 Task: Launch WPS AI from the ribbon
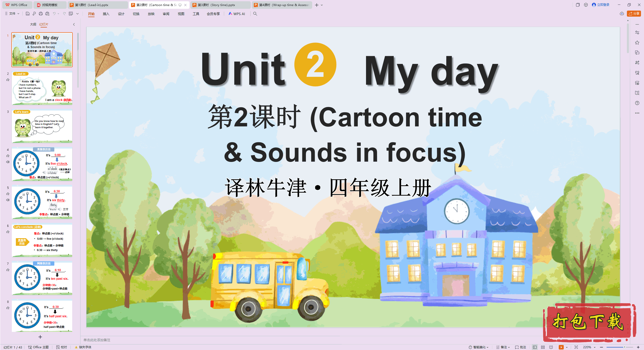pos(237,14)
